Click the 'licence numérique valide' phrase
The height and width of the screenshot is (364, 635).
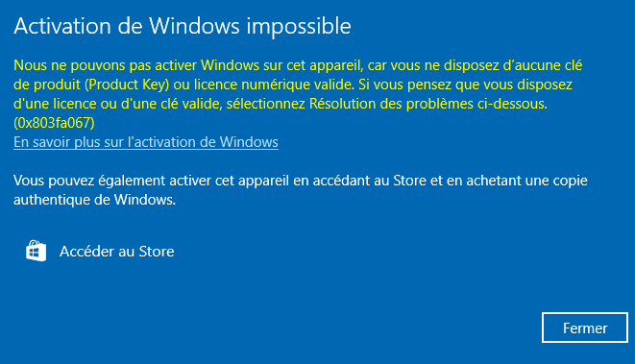pyautogui.click(x=274, y=85)
